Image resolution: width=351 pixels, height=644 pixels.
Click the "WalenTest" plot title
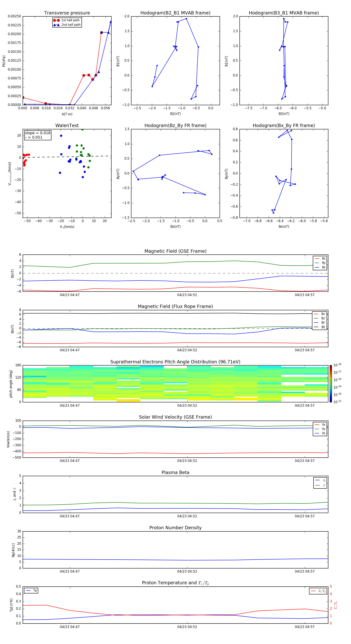click(67, 125)
